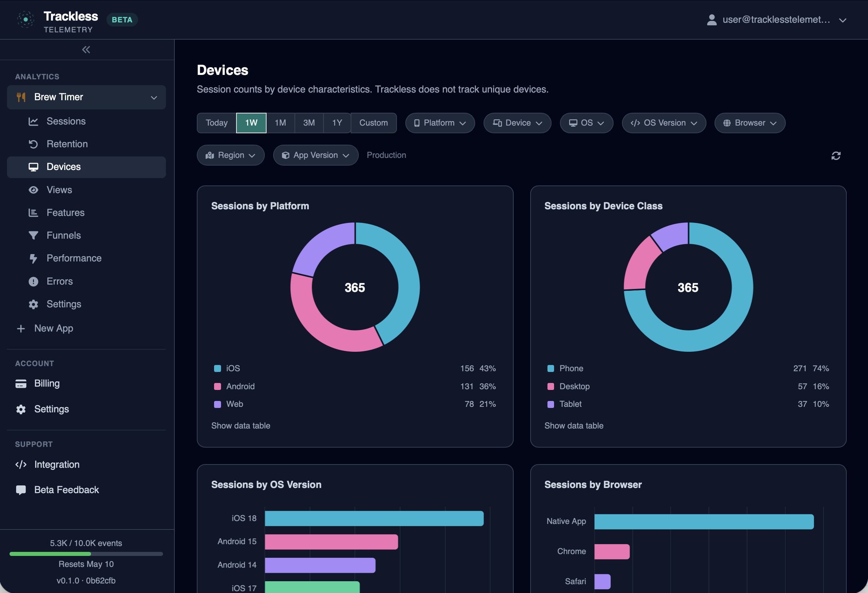Open the Views page
Viewport: 868px width, 593px height.
coord(86,190)
